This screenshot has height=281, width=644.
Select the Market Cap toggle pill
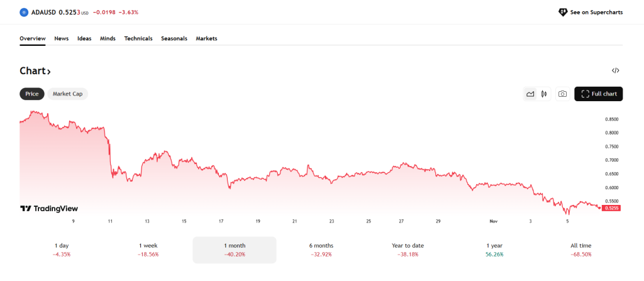click(68, 94)
